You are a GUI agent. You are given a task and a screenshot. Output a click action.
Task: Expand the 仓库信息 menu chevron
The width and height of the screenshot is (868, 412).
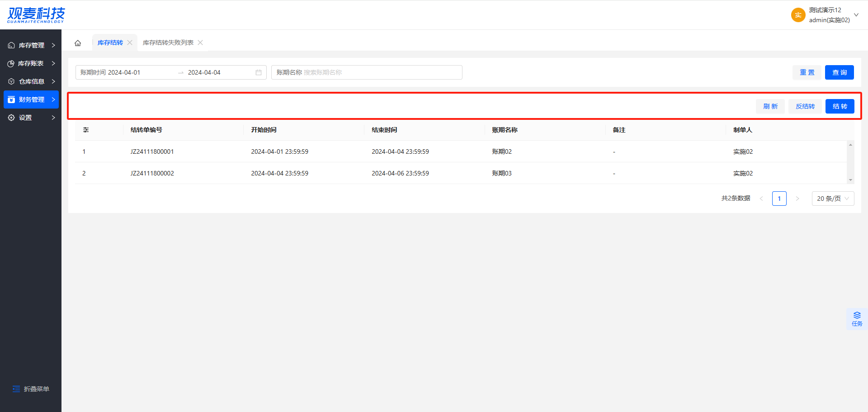click(53, 81)
